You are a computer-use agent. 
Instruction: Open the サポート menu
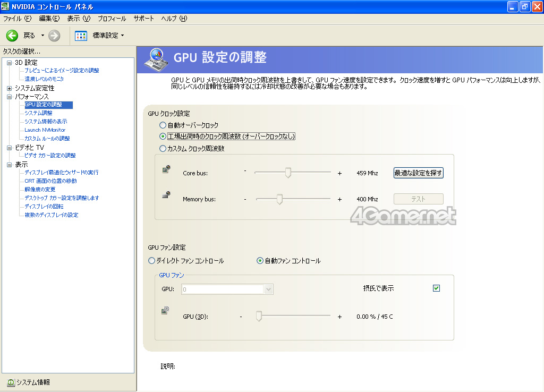tap(143, 19)
